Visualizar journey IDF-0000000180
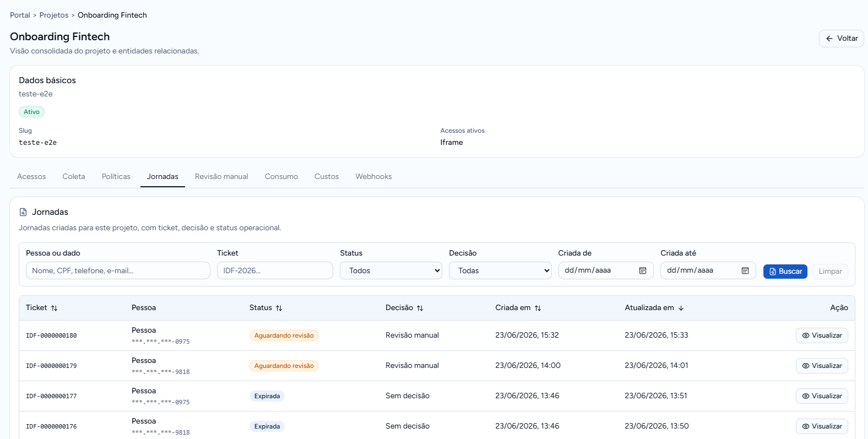The height and width of the screenshot is (439, 868). 822,335
